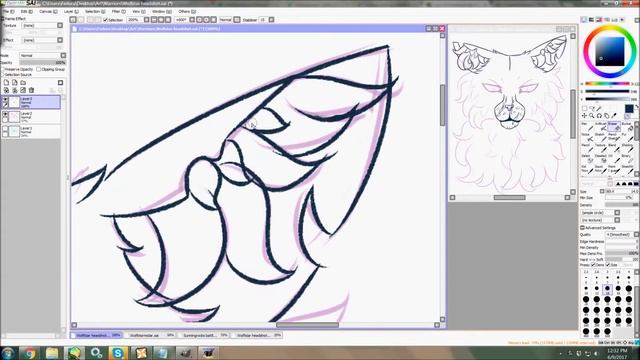Screen dimensions: 640x360
Task: Collapse the Advanced Settings section
Action: (582, 228)
